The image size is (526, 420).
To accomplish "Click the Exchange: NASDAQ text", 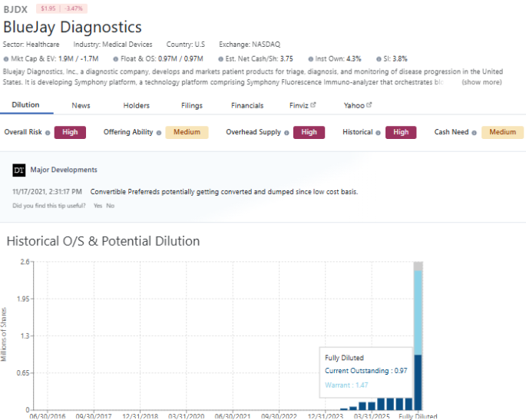I will (x=250, y=45).
